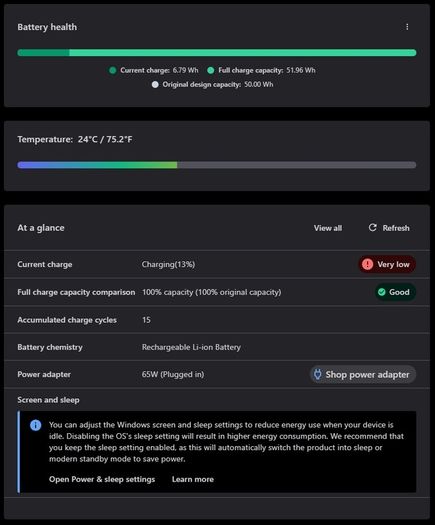Screen dimensions: 435x525
Task: Click the green Good checkmark icon
Action: coord(381,292)
